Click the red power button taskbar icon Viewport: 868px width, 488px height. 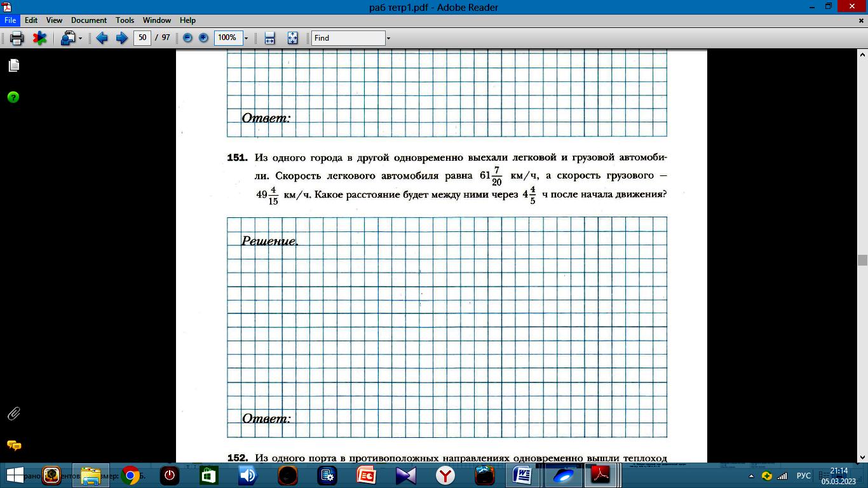click(x=170, y=475)
